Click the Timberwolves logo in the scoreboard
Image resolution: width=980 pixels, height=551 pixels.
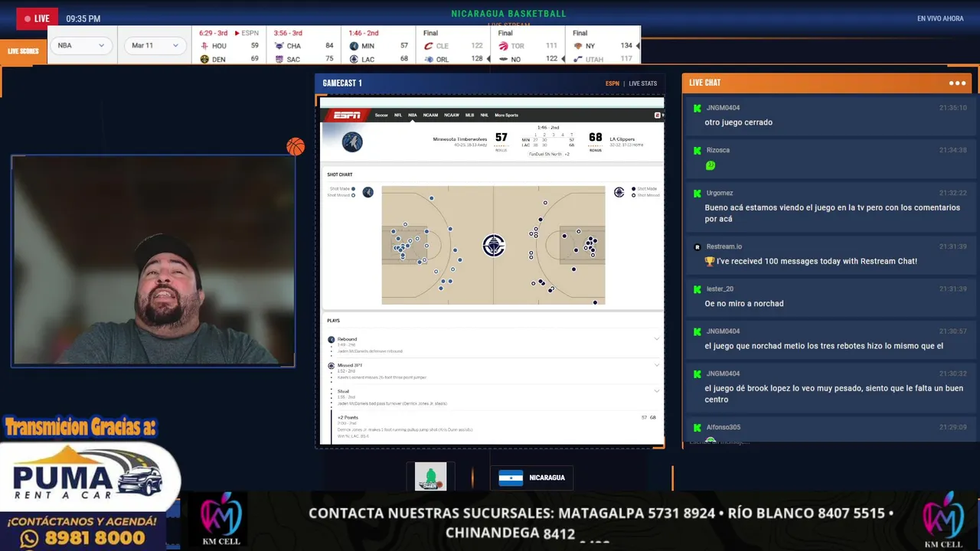tap(354, 46)
